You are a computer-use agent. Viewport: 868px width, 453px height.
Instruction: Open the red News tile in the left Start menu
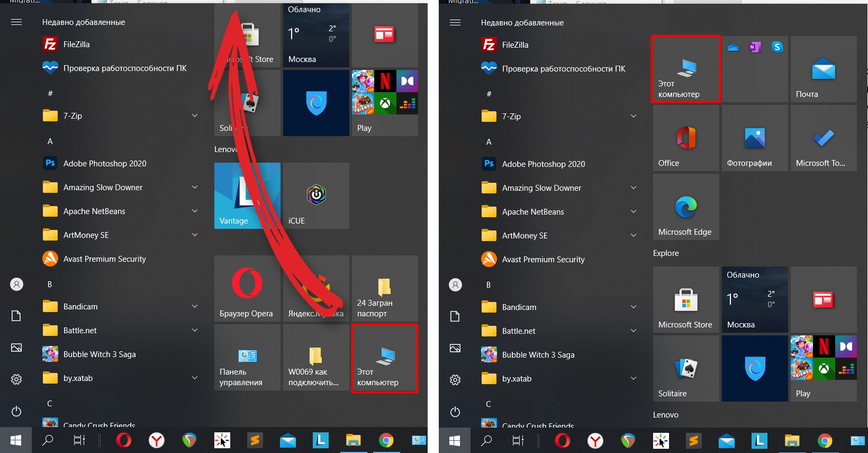click(385, 35)
